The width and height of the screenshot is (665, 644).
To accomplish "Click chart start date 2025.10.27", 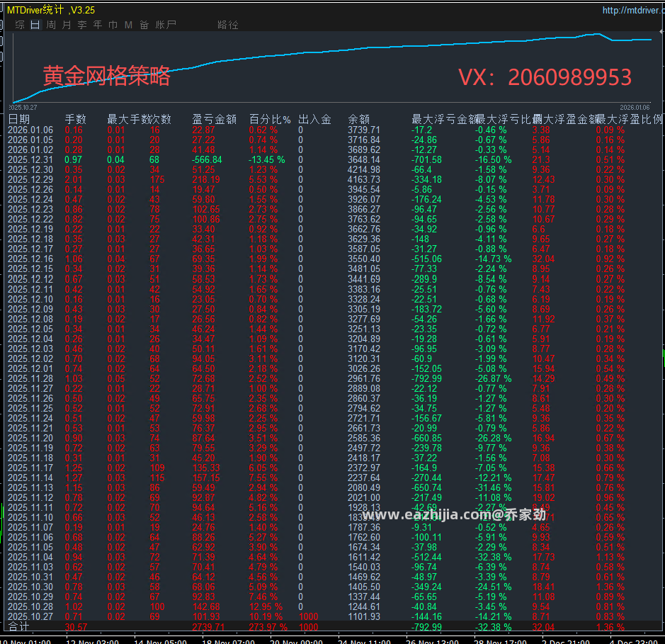I will (23, 108).
